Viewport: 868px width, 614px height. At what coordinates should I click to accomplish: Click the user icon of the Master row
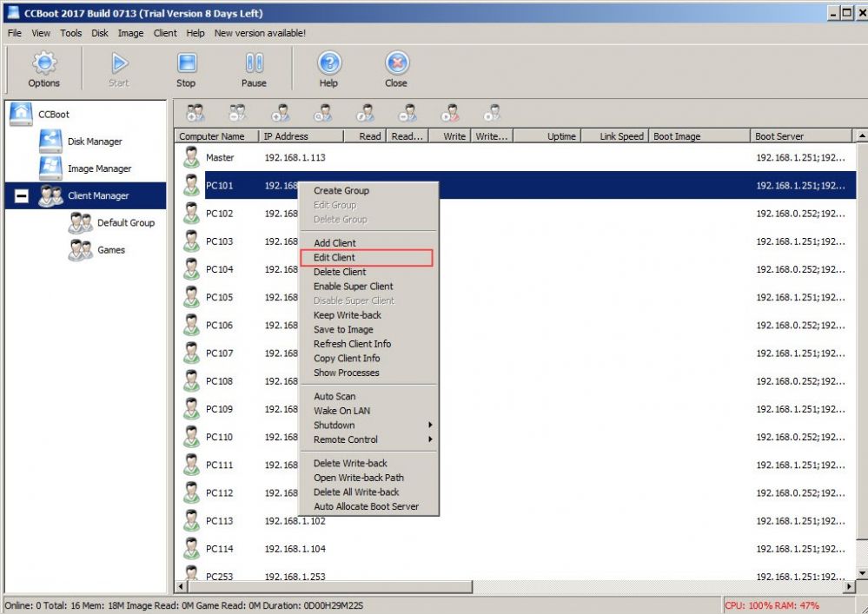(x=191, y=158)
